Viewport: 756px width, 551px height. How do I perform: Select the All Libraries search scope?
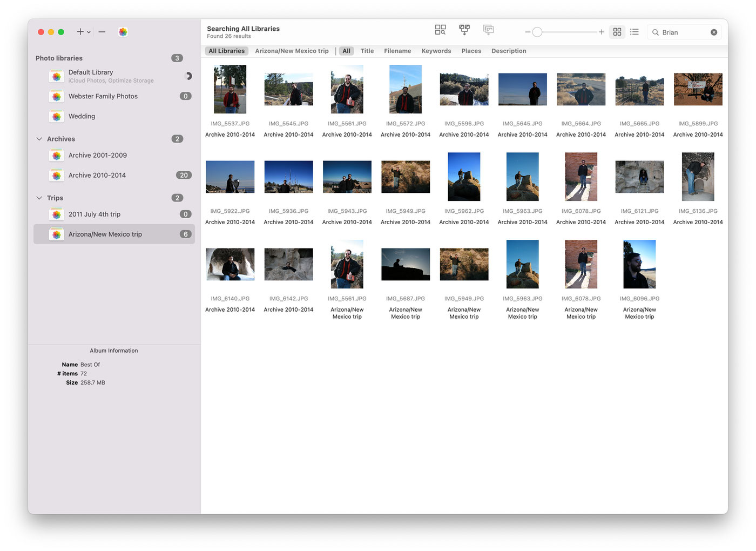[227, 51]
